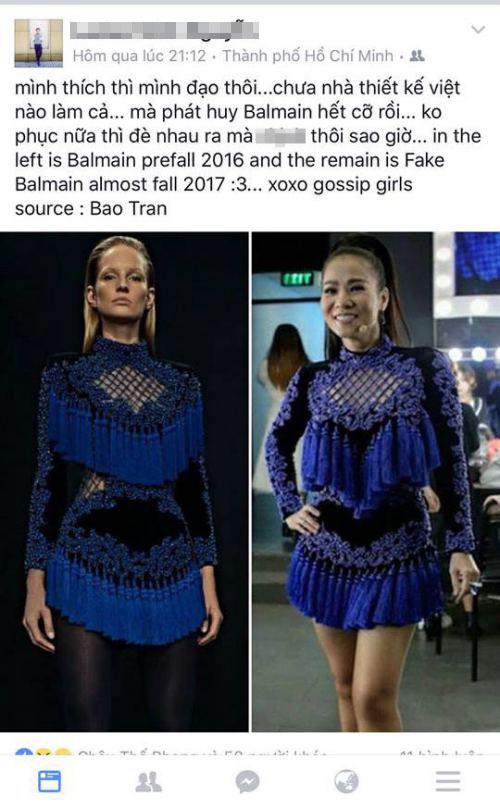Click the reaction emoji icons below the photos

(x=43, y=753)
